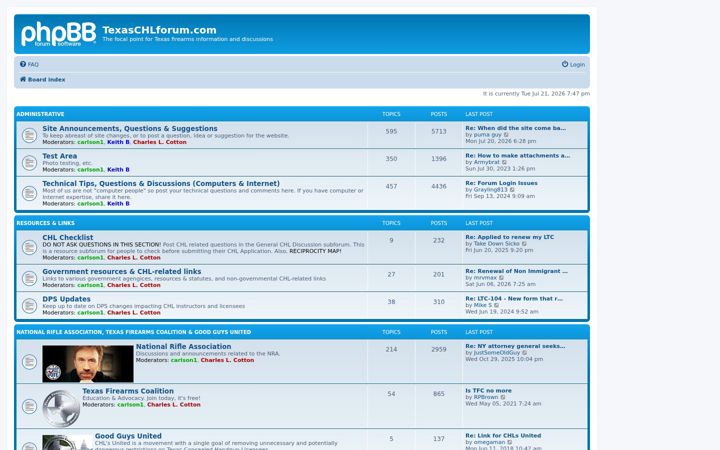View Armybrat's user profile

[487, 162]
